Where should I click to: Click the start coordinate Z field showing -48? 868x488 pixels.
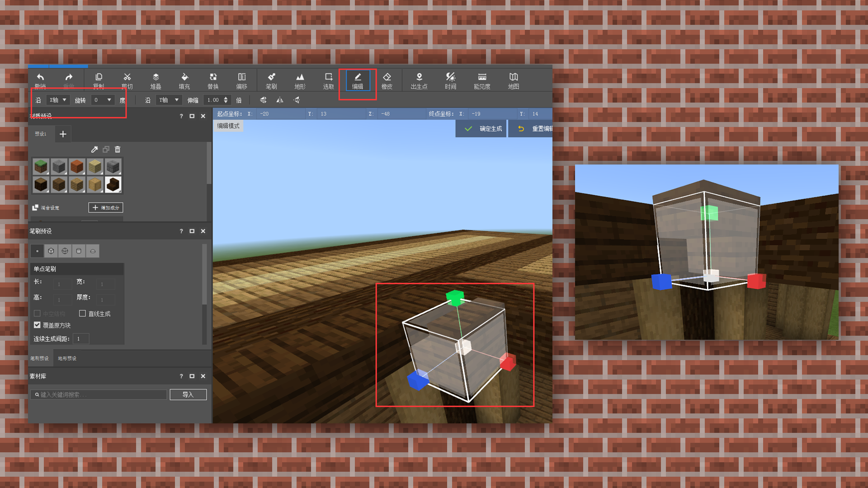(x=401, y=114)
